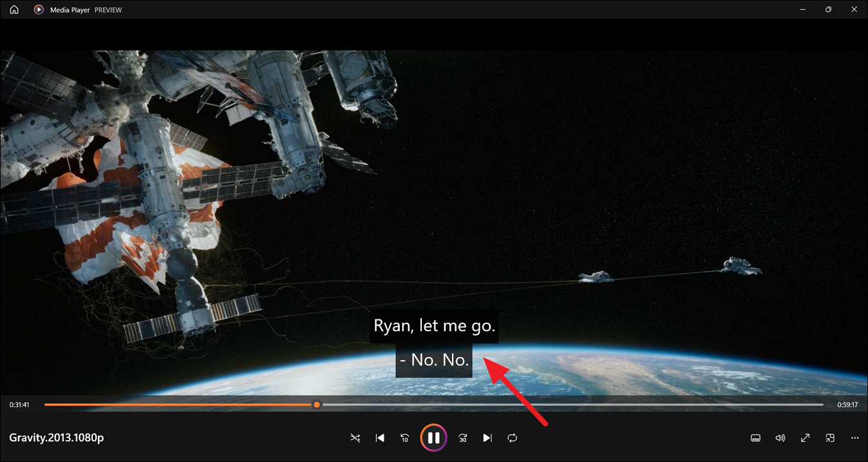868x462 pixels.
Task: Click the subtitle line 'Ryan, let me go.'
Action: point(435,325)
